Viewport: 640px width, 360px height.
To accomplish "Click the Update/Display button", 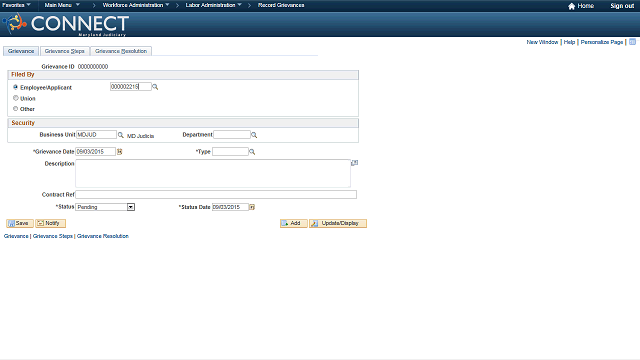I will tap(338, 223).
